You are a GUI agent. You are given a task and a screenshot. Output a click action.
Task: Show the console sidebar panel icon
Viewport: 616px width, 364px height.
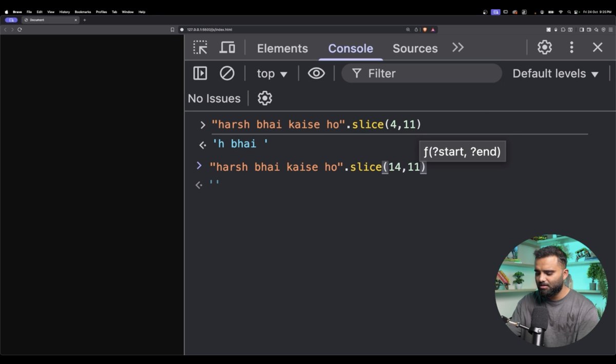[200, 73]
